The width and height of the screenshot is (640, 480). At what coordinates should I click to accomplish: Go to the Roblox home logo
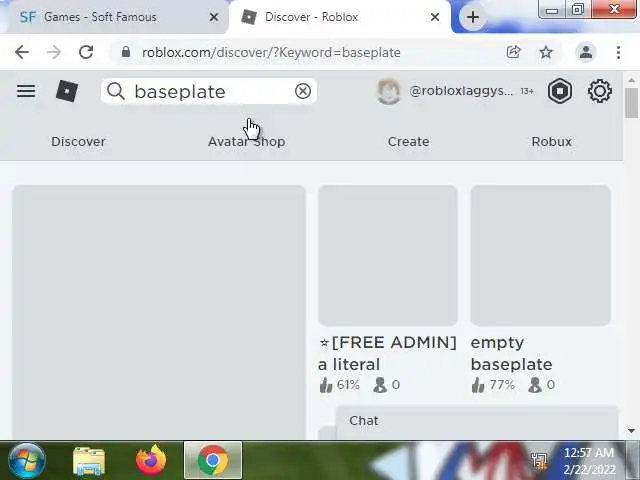(x=67, y=91)
